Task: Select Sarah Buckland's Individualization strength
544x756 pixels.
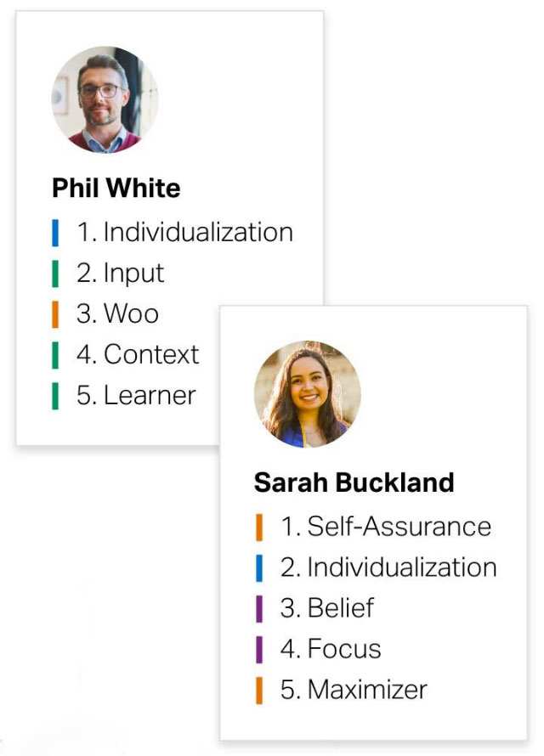Action: 388,567
